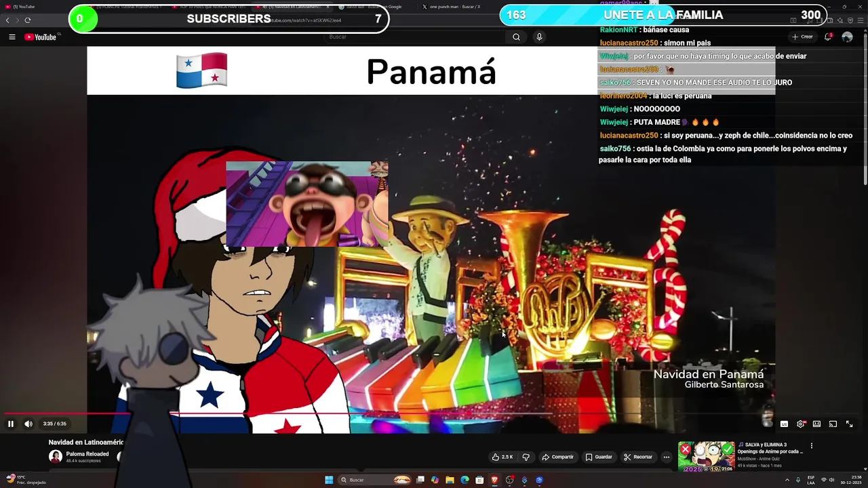Dislike the video with thumbs down
Viewport: 868px width, 488px height.
(x=526, y=457)
